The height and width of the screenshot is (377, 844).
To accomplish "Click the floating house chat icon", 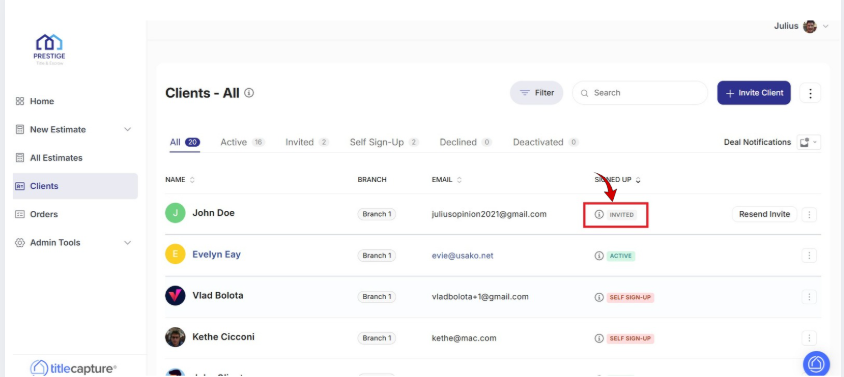I will [816, 364].
